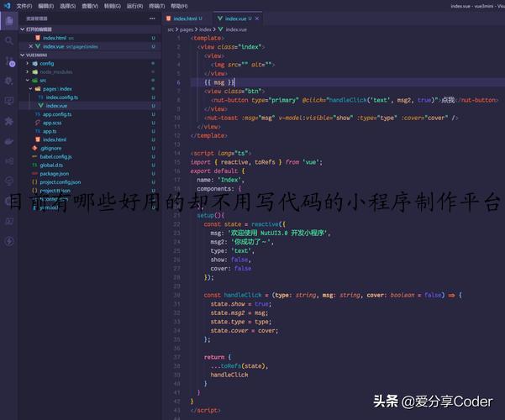Close index.vue in open editors list

(x=30, y=46)
